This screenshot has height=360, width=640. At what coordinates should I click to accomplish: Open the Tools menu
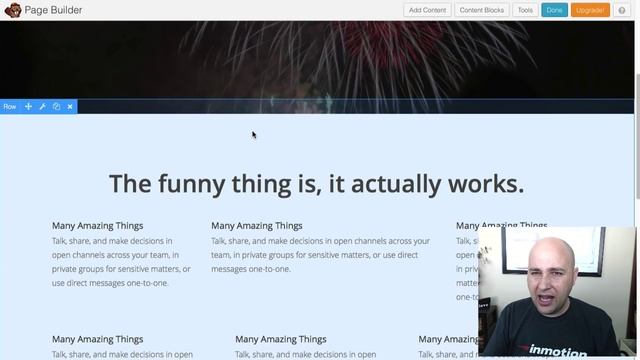coord(525,10)
